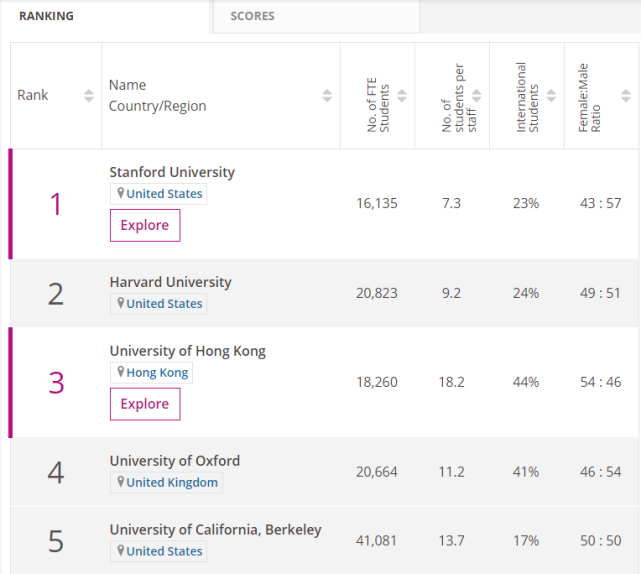Open University of California, Berkeley link
The height and width of the screenshot is (574, 641).
click(215, 530)
